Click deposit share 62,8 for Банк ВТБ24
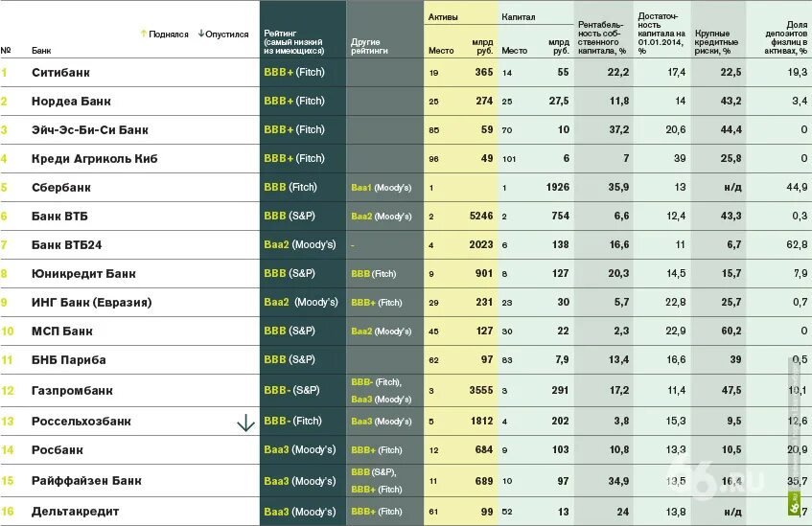 coord(797,244)
